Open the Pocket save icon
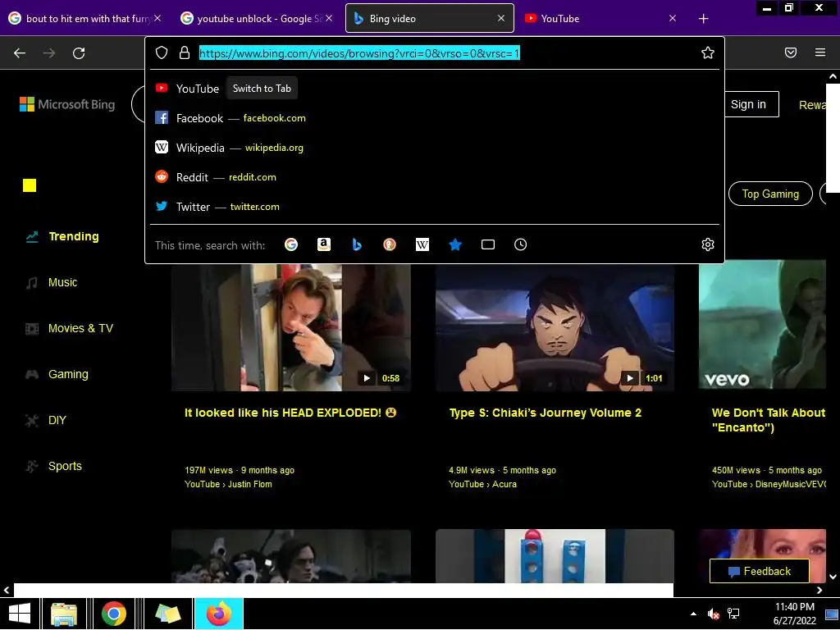Viewport: 840px width, 630px height. tap(791, 52)
